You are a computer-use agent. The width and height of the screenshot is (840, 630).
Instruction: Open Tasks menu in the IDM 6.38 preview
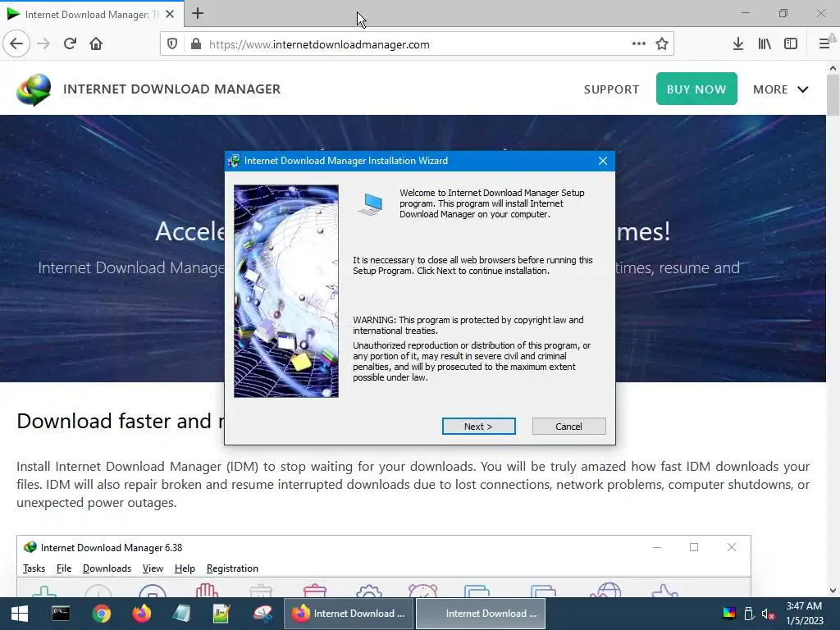click(x=34, y=568)
